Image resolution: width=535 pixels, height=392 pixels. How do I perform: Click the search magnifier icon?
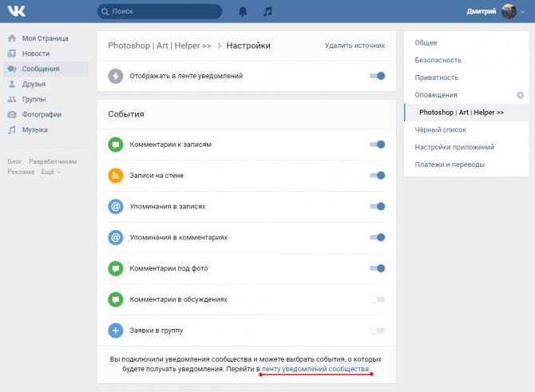point(105,11)
